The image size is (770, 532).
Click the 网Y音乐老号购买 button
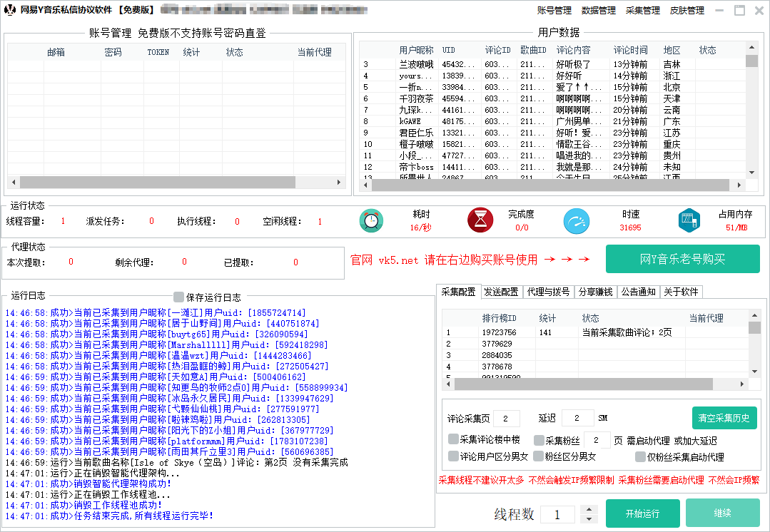pyautogui.click(x=683, y=259)
